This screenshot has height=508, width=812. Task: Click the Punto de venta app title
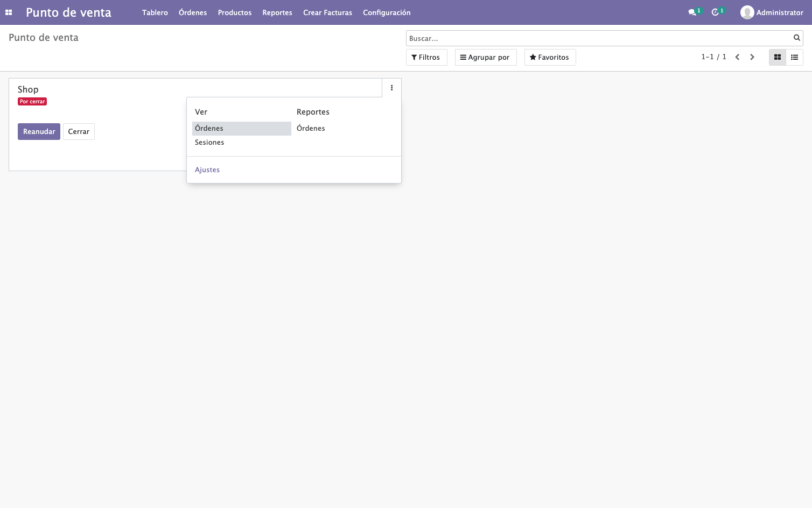68,12
